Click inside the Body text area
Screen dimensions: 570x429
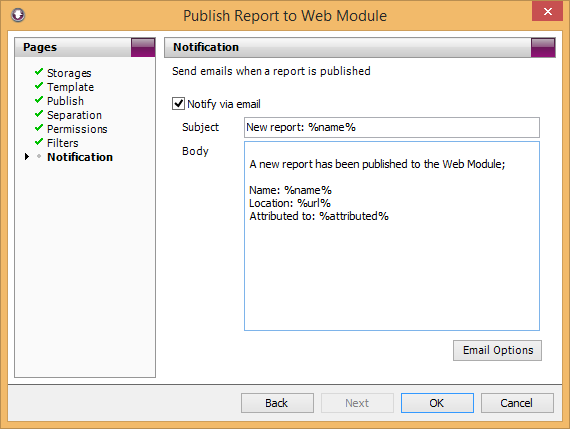click(x=392, y=236)
